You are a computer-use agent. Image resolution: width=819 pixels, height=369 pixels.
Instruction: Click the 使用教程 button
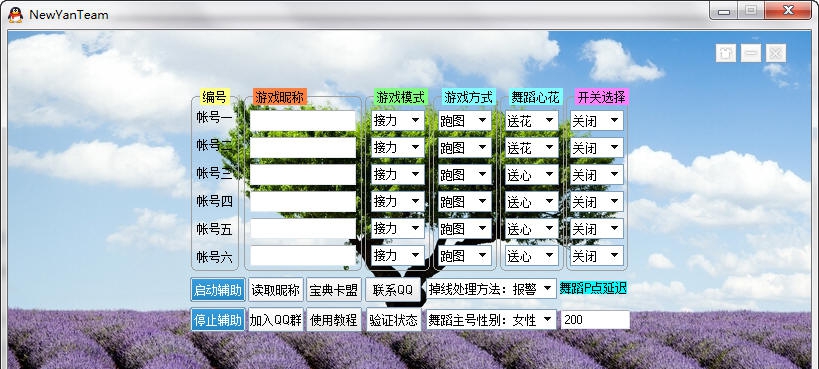tap(334, 319)
